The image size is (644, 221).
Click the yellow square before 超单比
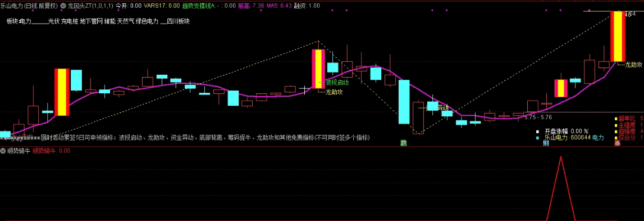pyautogui.click(x=616, y=119)
